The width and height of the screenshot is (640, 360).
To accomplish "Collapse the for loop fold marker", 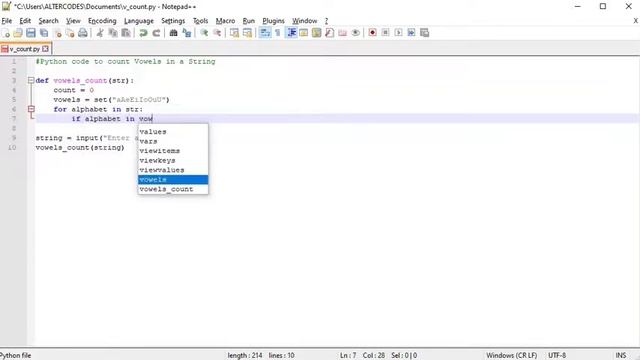I will (31, 109).
